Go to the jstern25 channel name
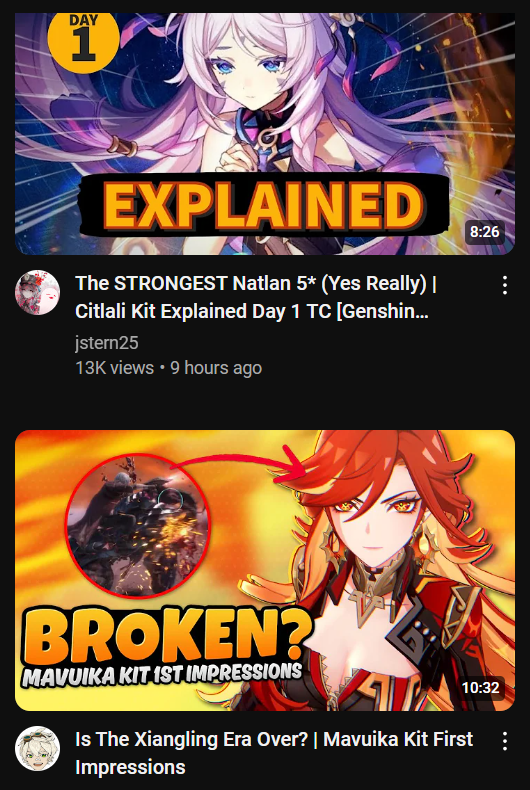 [x=107, y=343]
